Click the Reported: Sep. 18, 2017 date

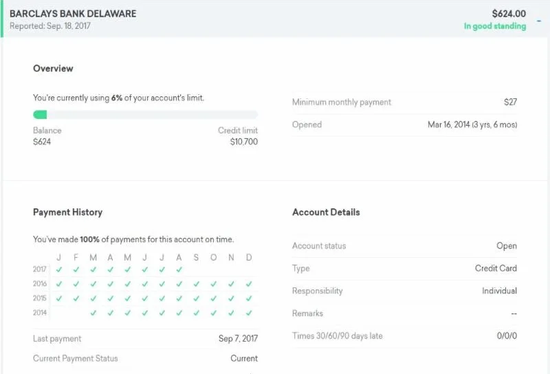tap(50, 26)
